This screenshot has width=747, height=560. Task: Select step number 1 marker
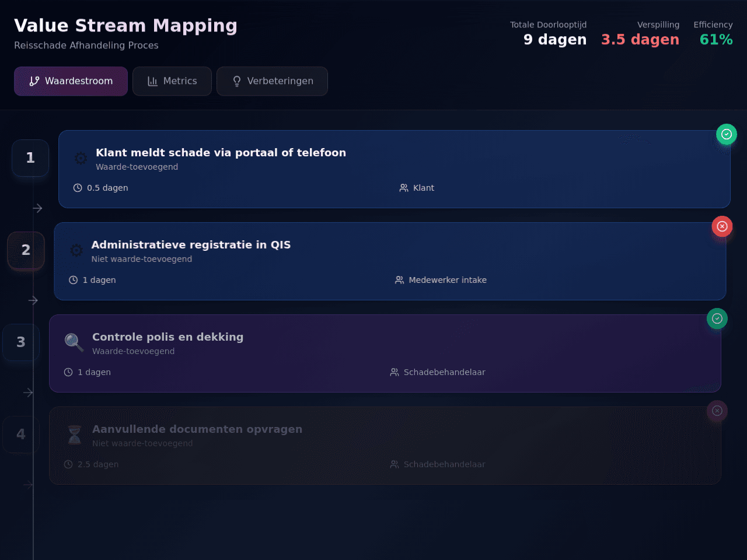tap(30, 158)
